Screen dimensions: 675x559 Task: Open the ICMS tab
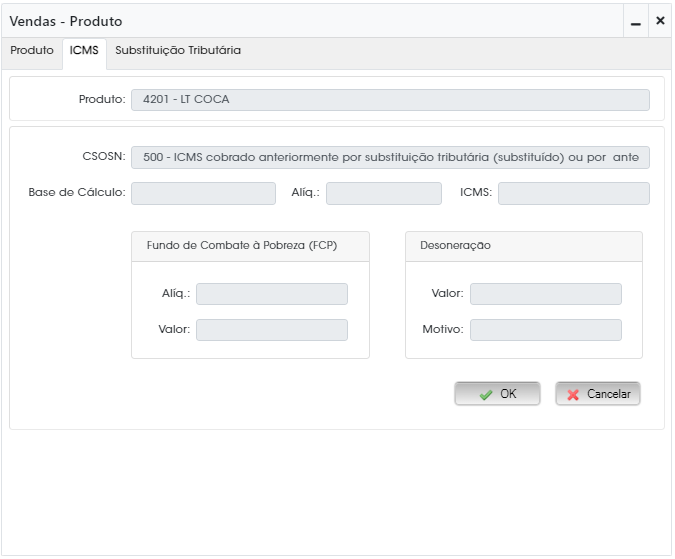pyautogui.click(x=84, y=51)
